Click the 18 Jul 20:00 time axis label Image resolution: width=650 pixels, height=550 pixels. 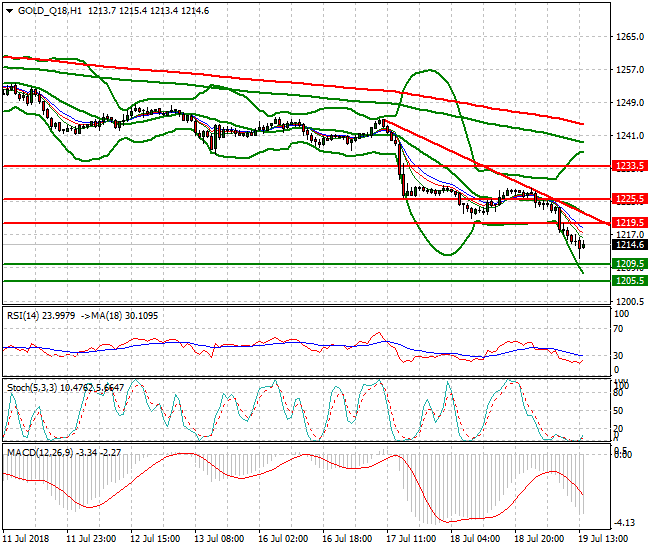539,539
